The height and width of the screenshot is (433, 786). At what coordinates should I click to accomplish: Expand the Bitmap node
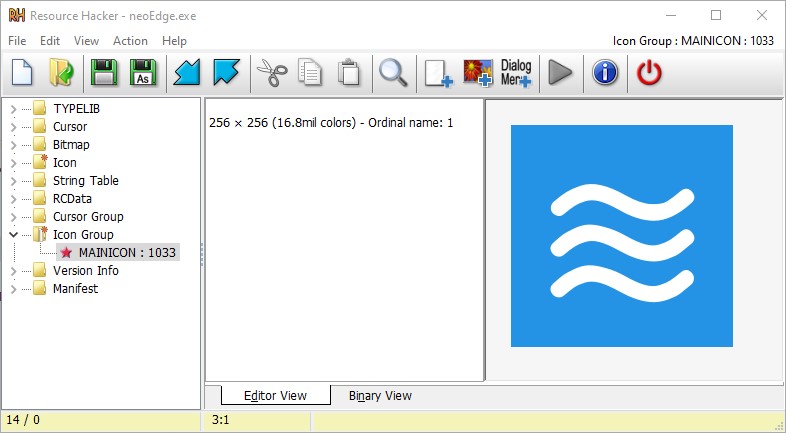pyautogui.click(x=14, y=145)
